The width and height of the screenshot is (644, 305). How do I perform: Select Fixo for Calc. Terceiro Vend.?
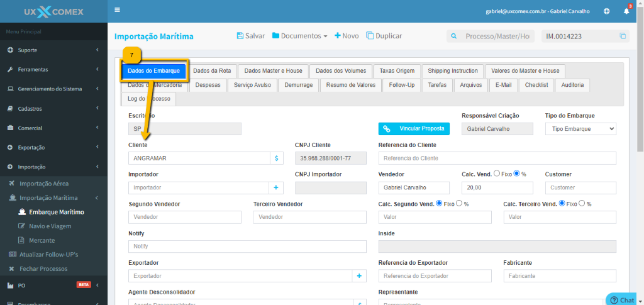[562, 203]
